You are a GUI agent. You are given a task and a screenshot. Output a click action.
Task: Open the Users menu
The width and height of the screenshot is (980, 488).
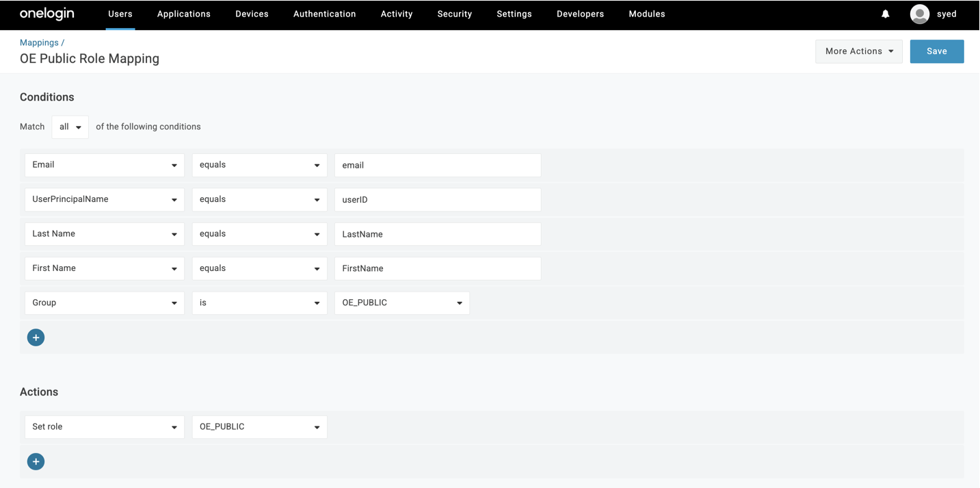click(x=120, y=14)
